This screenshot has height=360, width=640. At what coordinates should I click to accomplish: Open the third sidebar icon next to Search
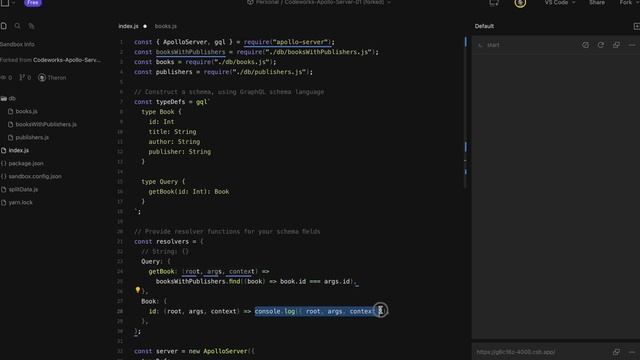click(x=31, y=26)
